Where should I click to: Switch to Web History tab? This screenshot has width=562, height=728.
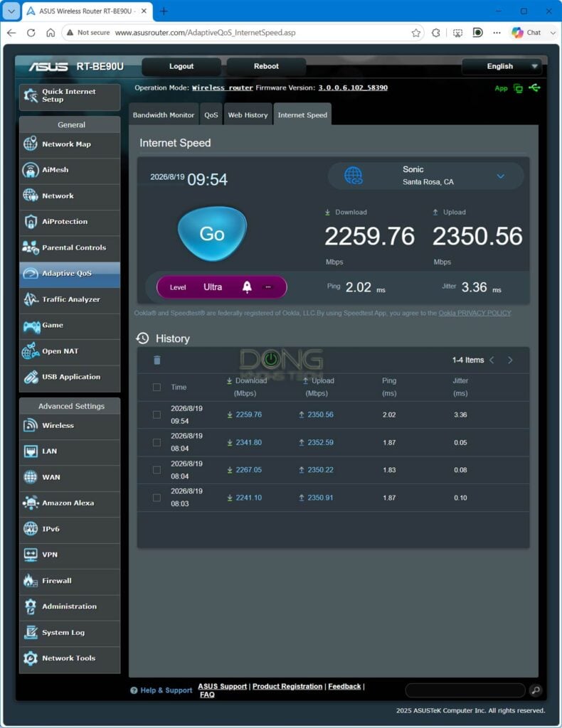click(x=248, y=114)
